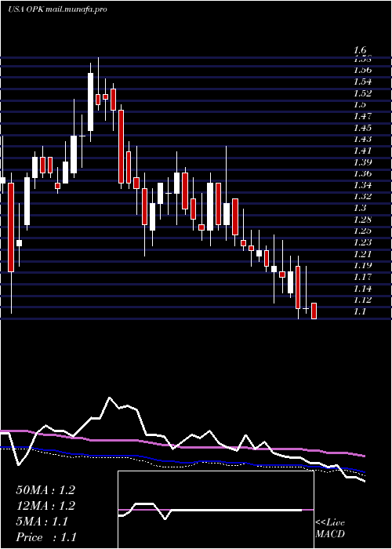Click the 1.19 price axis label
This screenshot has height=549, width=392.
point(362,265)
